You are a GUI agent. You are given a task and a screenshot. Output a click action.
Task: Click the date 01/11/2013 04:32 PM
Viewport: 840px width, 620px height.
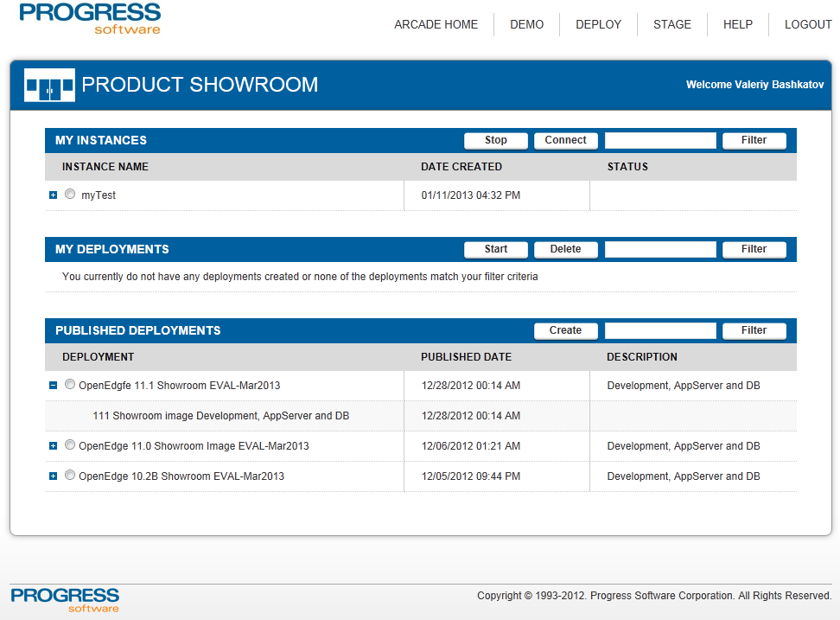(471, 195)
